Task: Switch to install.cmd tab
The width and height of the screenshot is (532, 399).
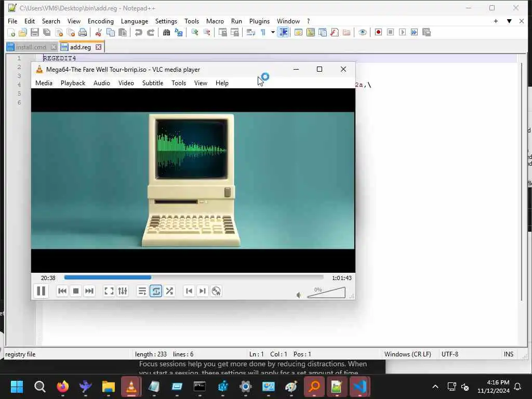Action: tap(31, 47)
